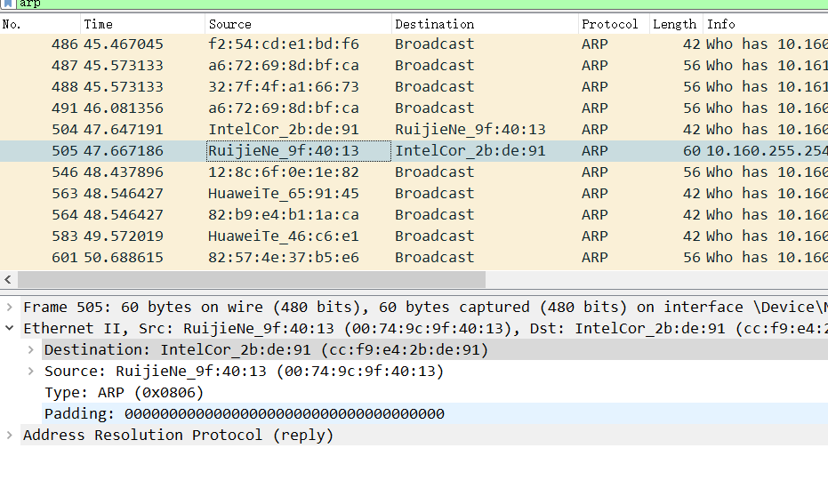This screenshot has height=504, width=828.
Task: Expand the Frame 505 details row
Action: point(10,307)
